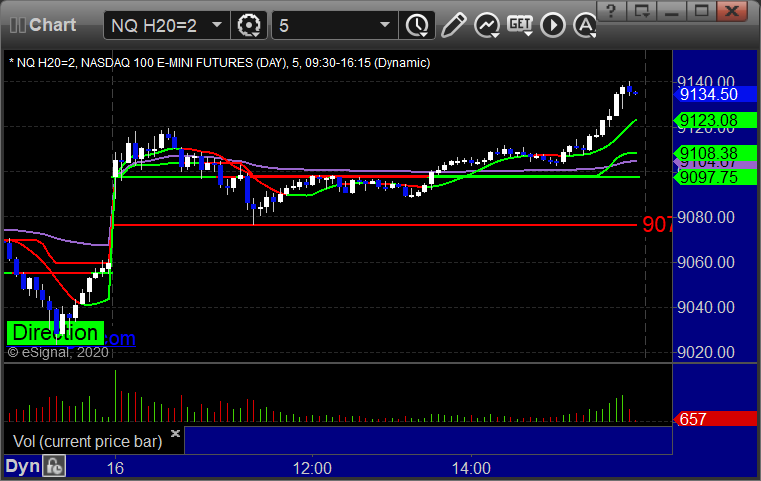
Task: Click the interval field showing 5
Action: (x=335, y=25)
